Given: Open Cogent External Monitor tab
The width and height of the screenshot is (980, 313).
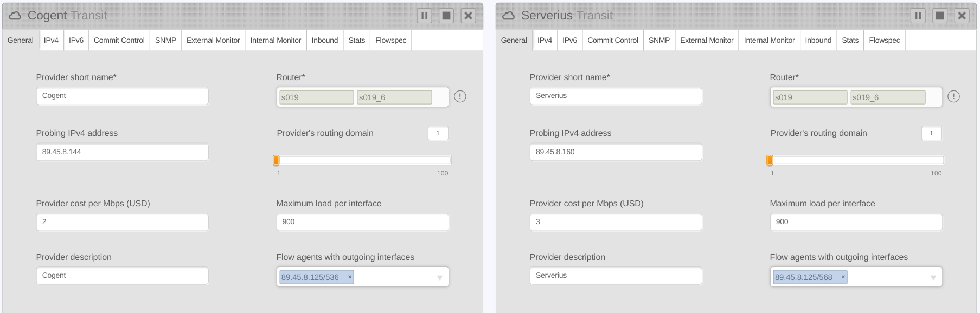Looking at the screenshot, I should 213,40.
